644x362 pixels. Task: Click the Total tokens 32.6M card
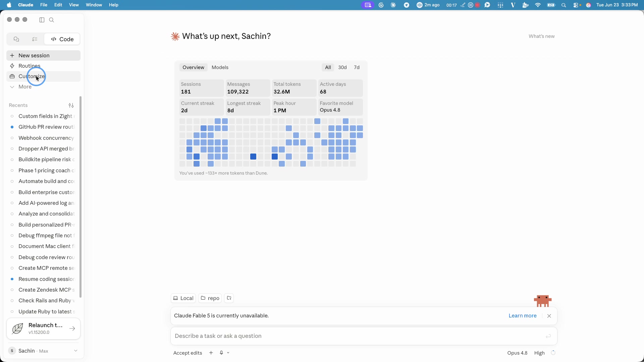pyautogui.click(x=294, y=88)
